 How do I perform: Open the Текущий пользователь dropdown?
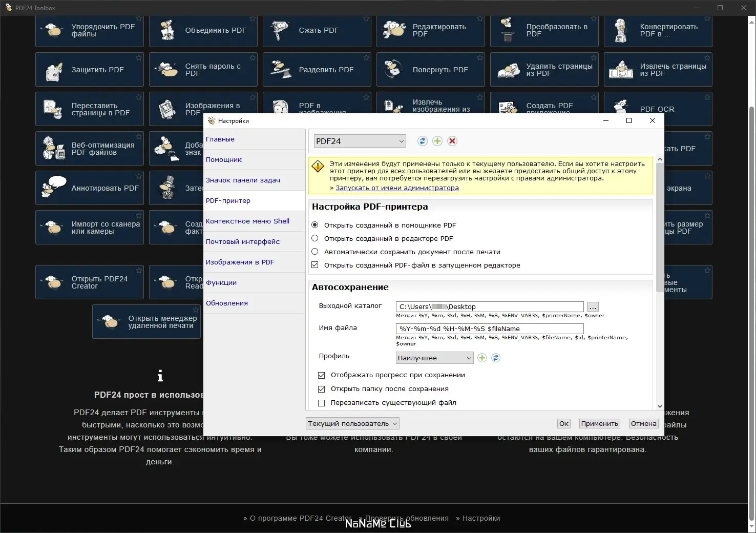click(352, 423)
